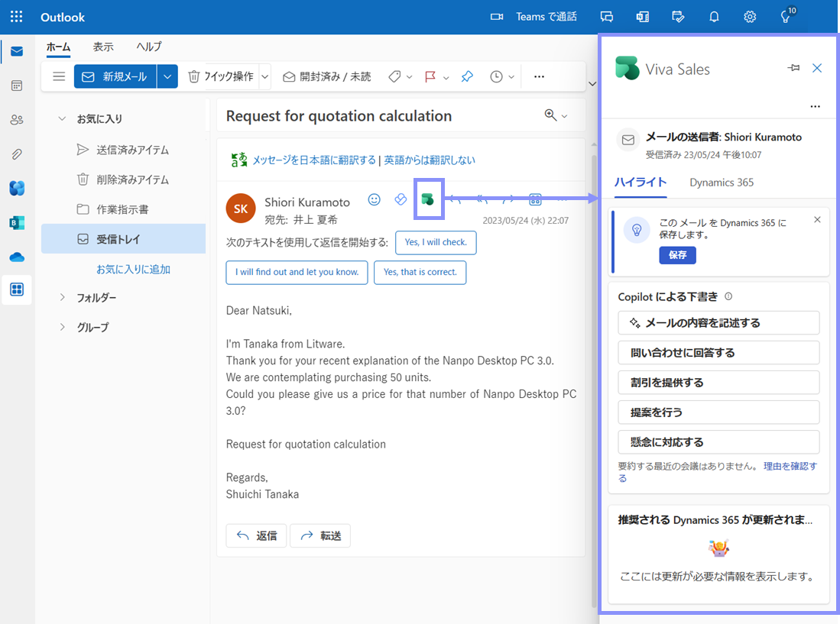Open the New mail dropdown arrow
This screenshot has width=840, height=624.
point(167,76)
